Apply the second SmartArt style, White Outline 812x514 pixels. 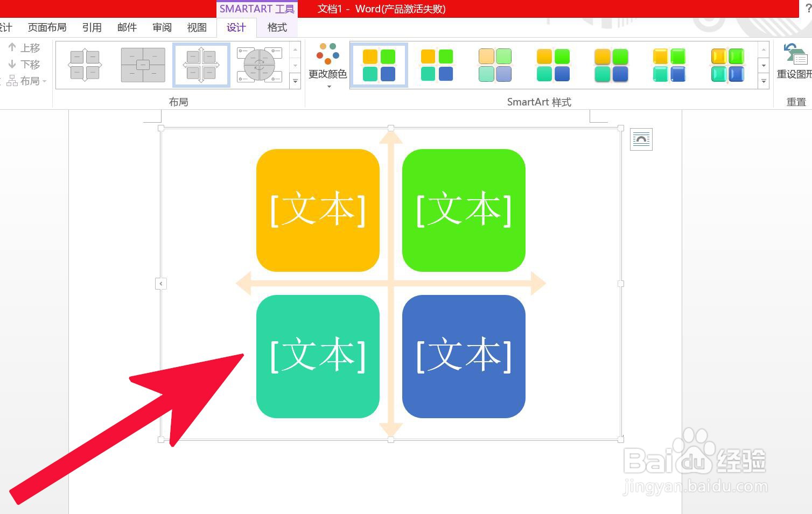click(437, 65)
